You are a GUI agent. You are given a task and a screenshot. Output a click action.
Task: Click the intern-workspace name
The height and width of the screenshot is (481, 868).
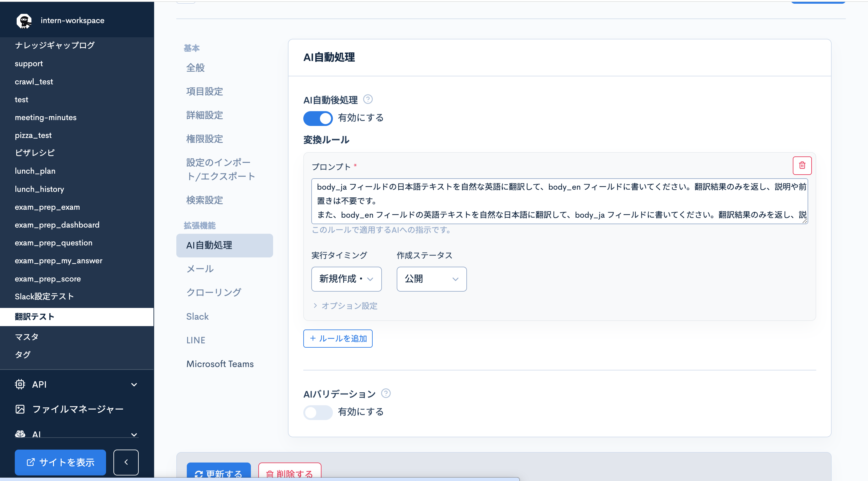(72, 20)
